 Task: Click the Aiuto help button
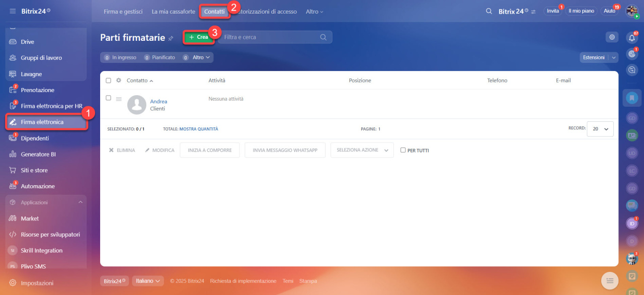[x=609, y=11]
